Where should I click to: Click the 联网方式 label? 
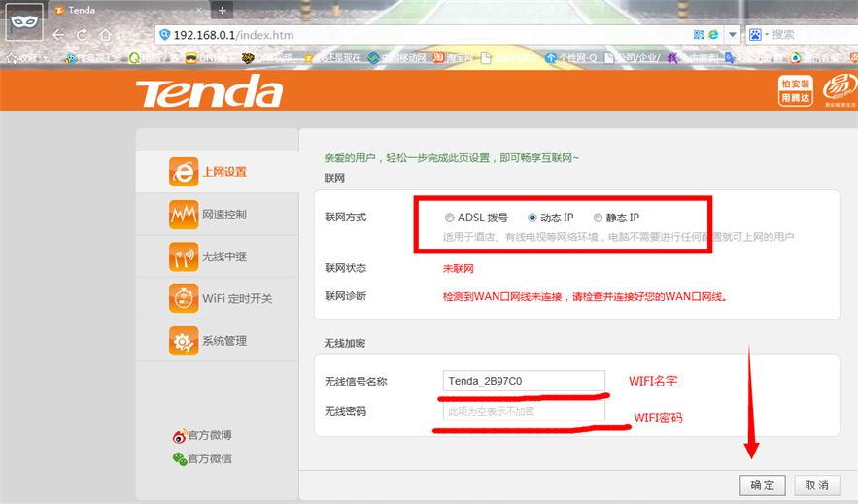pos(345,217)
